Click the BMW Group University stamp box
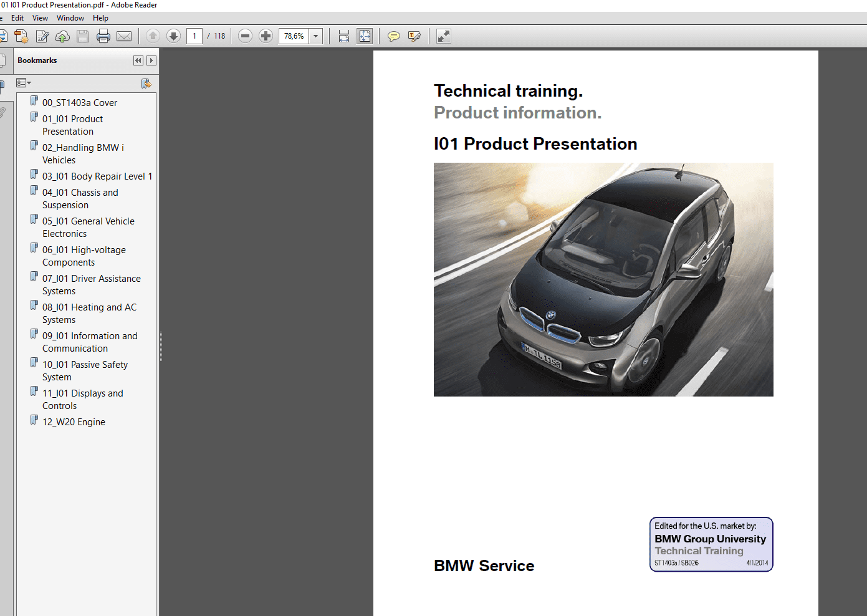Screen dimensions: 867x616 coord(711,544)
